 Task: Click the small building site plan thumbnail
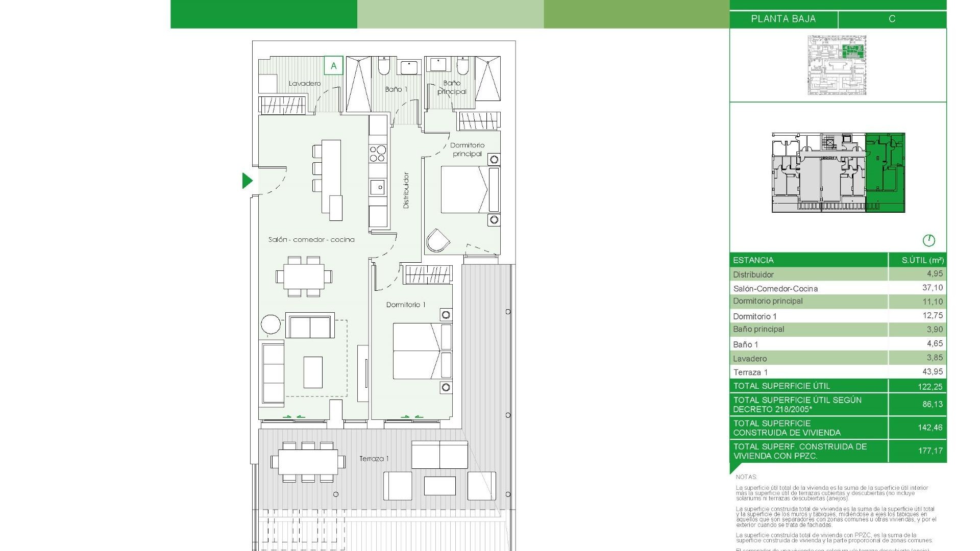click(837, 65)
